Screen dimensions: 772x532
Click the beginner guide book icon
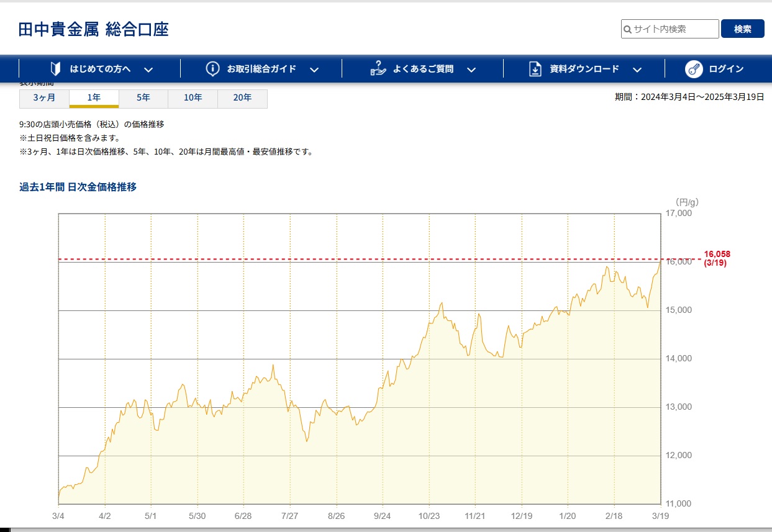pyautogui.click(x=55, y=69)
